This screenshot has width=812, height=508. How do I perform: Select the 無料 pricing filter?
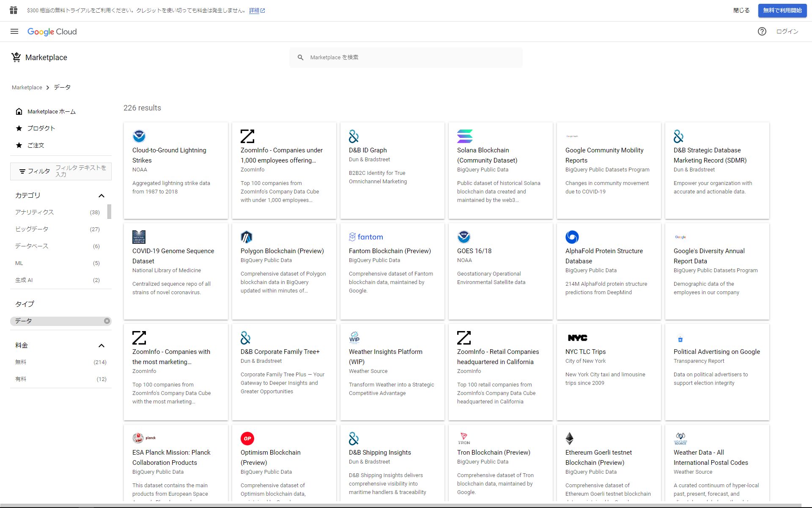pyautogui.click(x=21, y=362)
